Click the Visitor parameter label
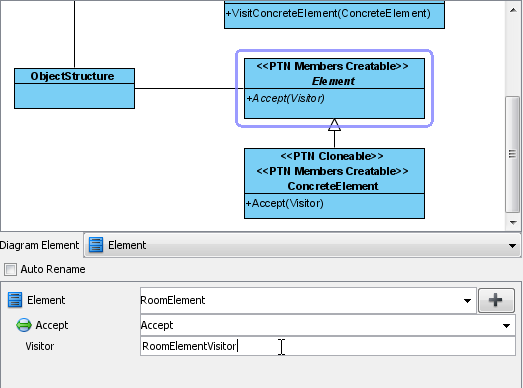The height and width of the screenshot is (388, 523). tap(40, 346)
